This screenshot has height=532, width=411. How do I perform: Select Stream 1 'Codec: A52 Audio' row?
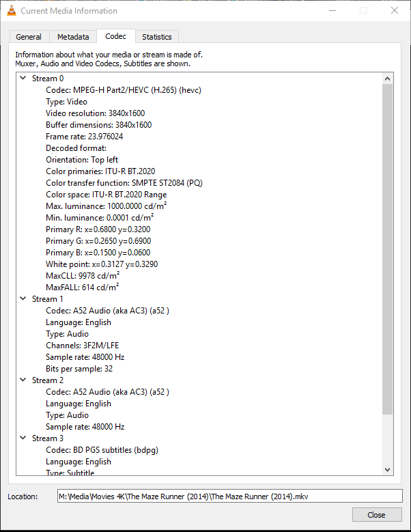click(x=107, y=311)
